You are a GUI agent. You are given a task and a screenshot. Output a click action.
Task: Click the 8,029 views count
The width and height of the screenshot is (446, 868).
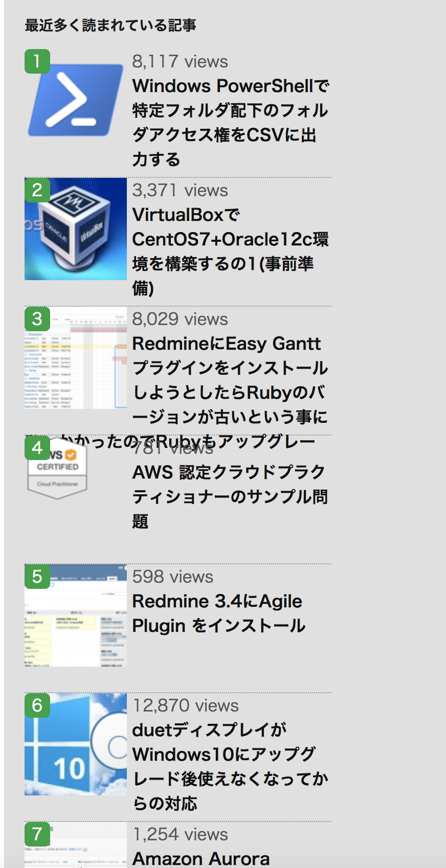click(x=180, y=319)
